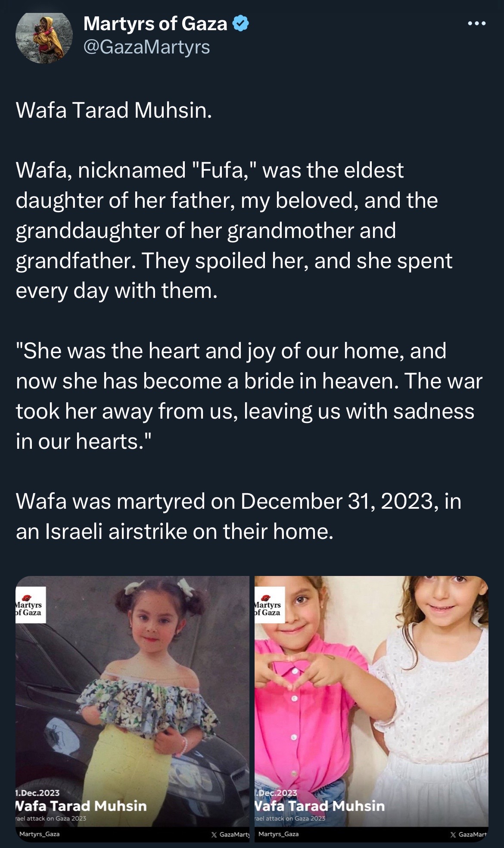
Task: Click the X GazaMartyrs watermark on left photo
Action: tap(230, 834)
